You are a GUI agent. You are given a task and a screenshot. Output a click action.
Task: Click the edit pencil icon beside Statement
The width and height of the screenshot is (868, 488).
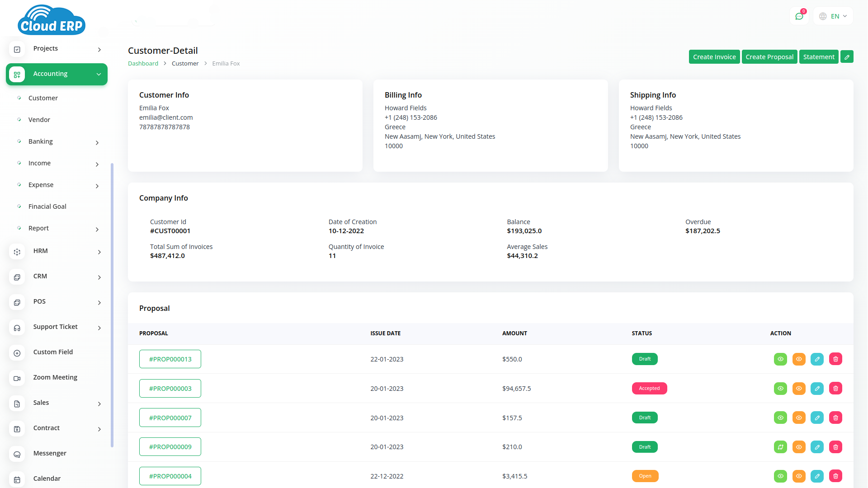tap(847, 57)
